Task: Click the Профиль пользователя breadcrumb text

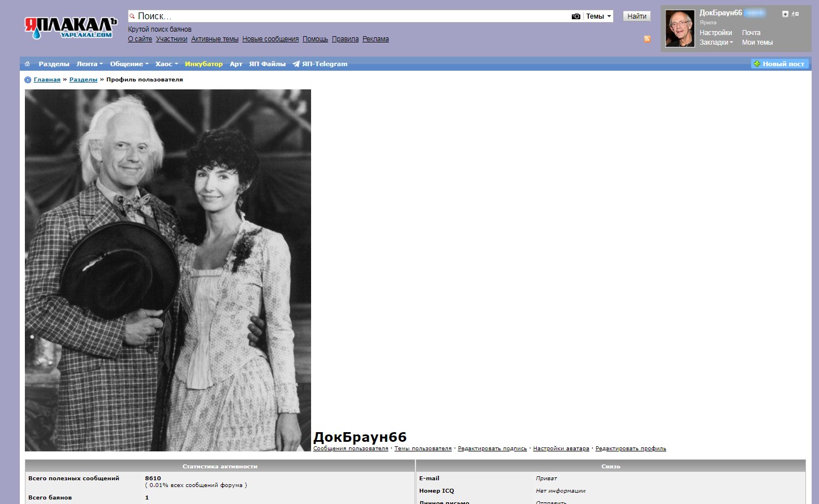Action: pyautogui.click(x=145, y=80)
